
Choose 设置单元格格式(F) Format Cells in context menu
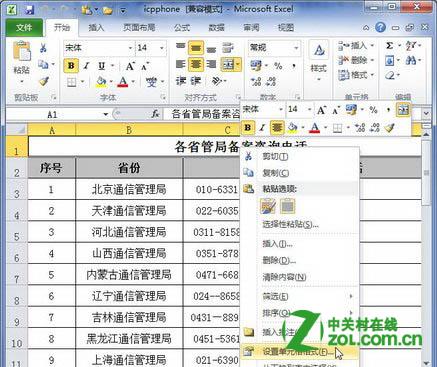tap(299, 351)
